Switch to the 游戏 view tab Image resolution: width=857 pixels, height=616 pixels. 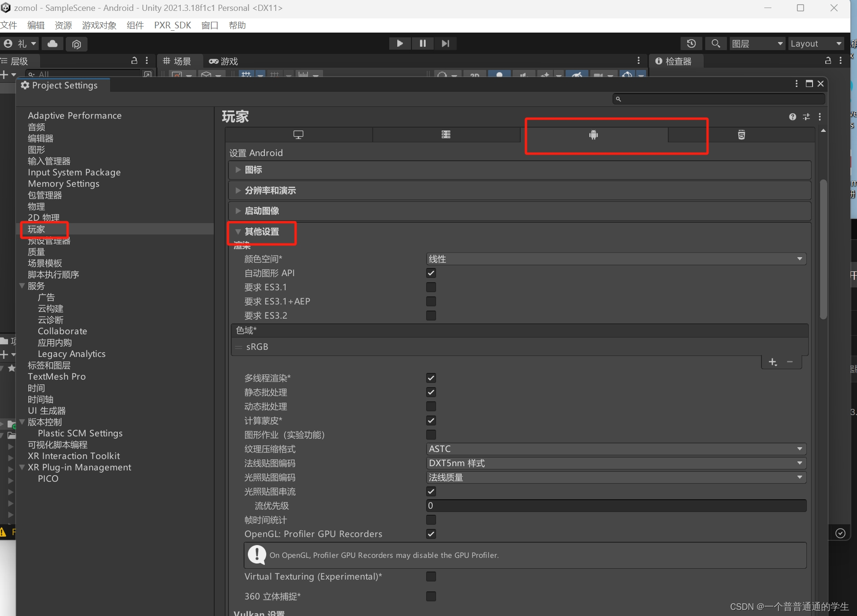pyautogui.click(x=224, y=61)
